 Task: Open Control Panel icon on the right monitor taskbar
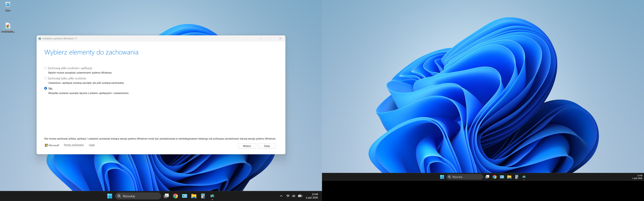pyautogui.click(x=502, y=177)
